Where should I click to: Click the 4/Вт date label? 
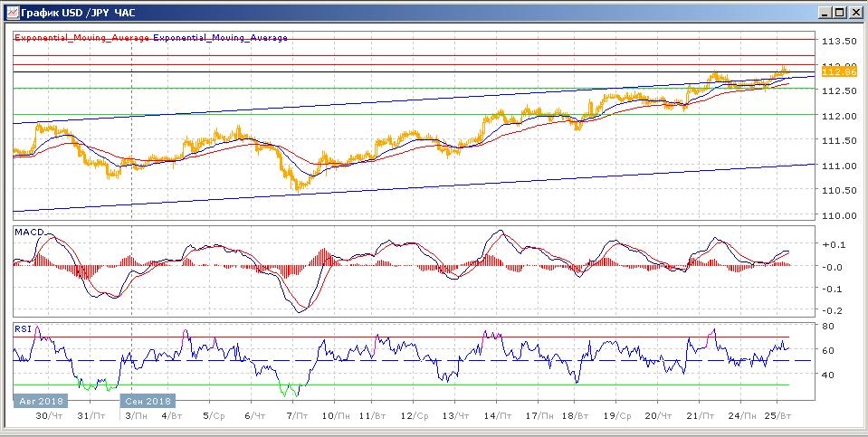pos(172,415)
